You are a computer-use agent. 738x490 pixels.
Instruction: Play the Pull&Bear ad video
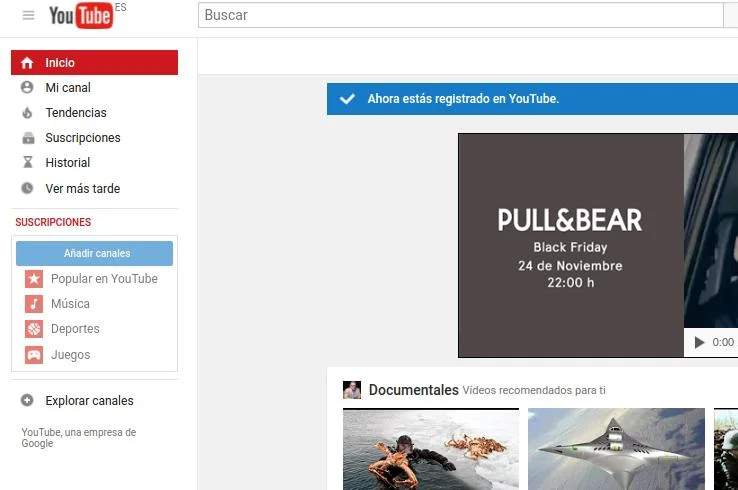699,342
